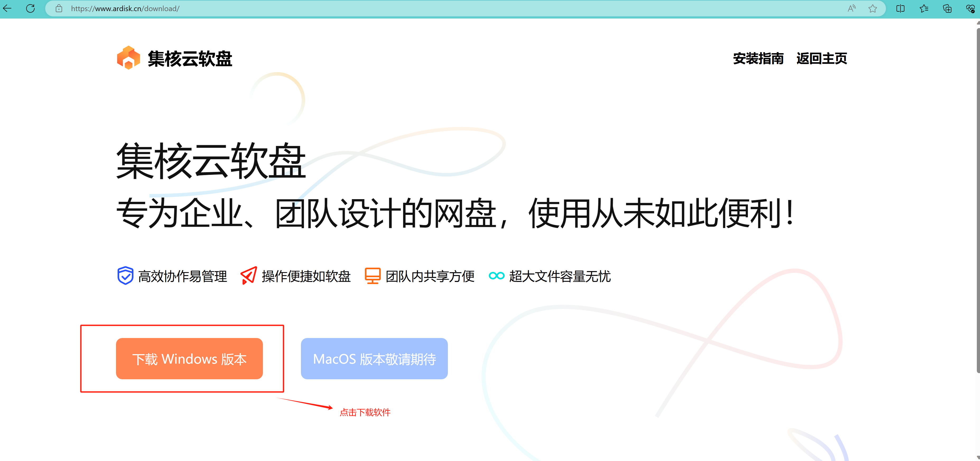
Task: Open the Collections icon
Action: 947,8
